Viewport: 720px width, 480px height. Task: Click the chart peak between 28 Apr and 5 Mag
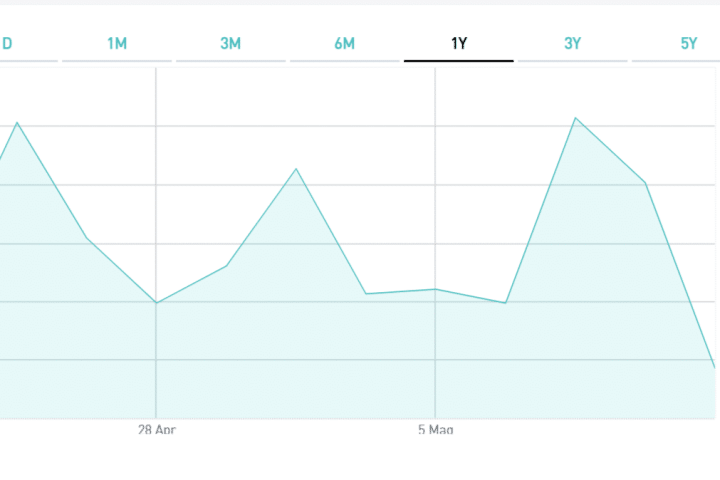click(x=296, y=168)
